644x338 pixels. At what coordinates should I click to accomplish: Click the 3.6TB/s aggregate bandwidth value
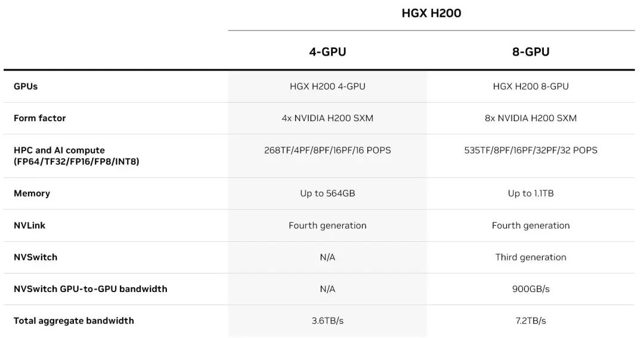327,321
